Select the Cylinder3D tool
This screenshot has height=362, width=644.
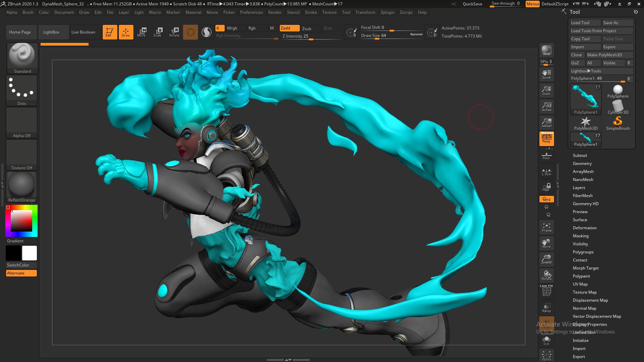pyautogui.click(x=618, y=107)
